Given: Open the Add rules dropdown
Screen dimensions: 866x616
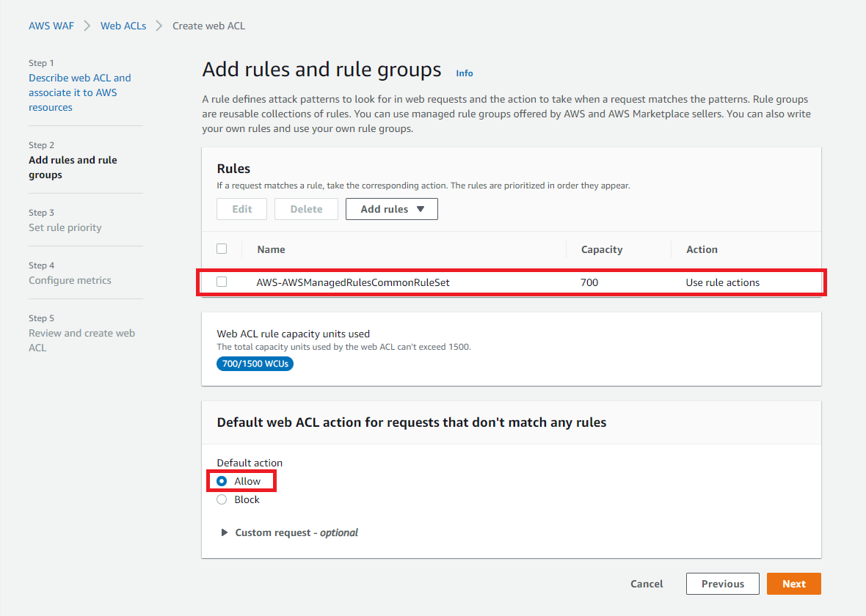Looking at the screenshot, I should pos(391,209).
